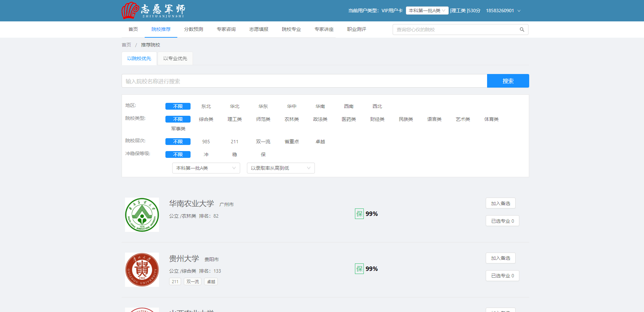Switch to 以院校优先 tab
Viewport: 644px width, 312px height.
[139, 58]
